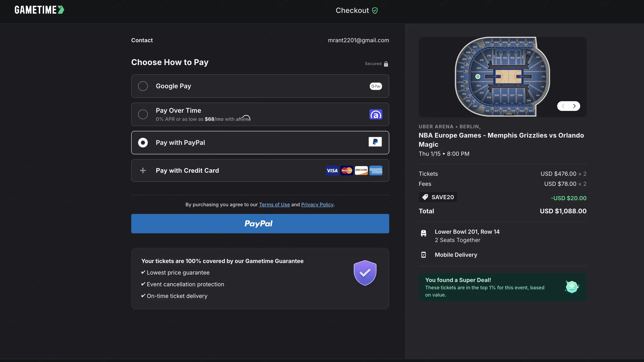Click the Visa card icon
Image resolution: width=644 pixels, height=362 pixels.
click(332, 171)
